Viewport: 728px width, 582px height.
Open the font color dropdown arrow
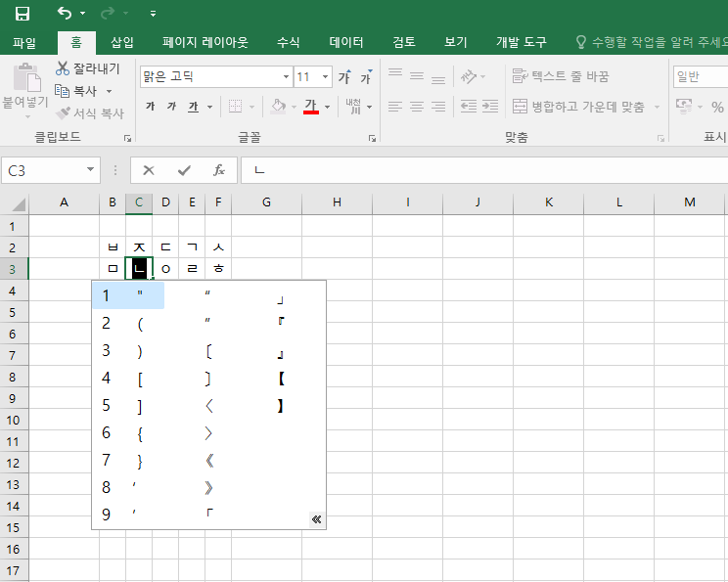(x=328, y=108)
